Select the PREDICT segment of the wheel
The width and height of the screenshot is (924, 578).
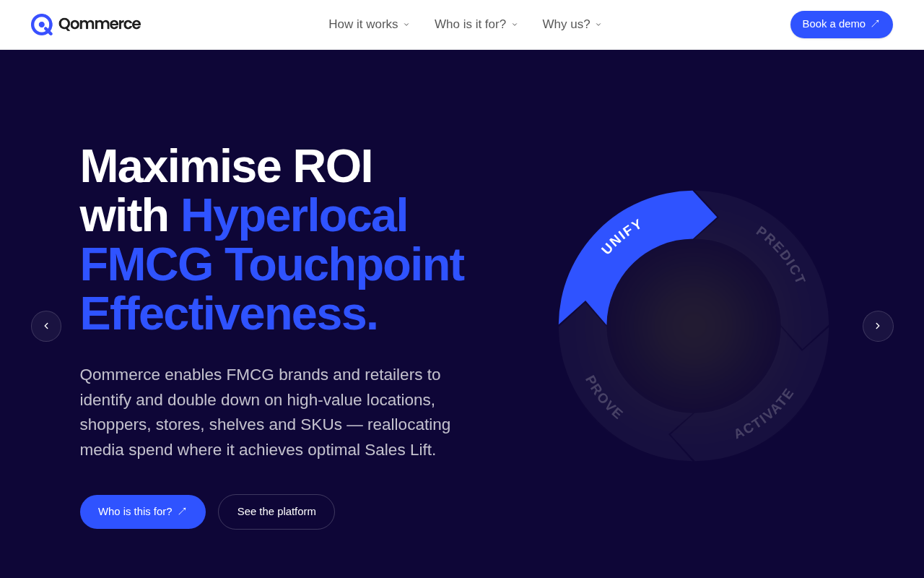[x=781, y=255]
